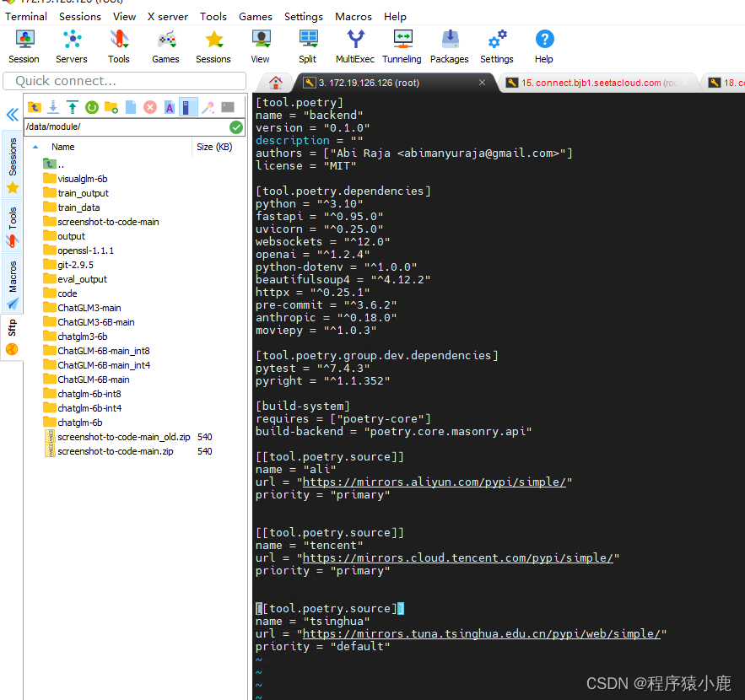Select the openssl-1.1.1 folder
Viewport: 745px width, 700px height.
pos(78,250)
